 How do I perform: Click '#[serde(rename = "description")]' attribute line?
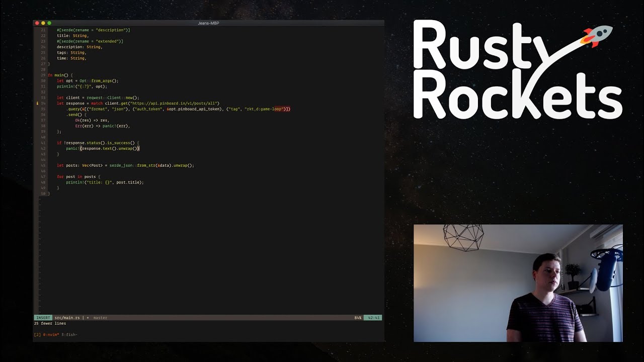click(94, 30)
